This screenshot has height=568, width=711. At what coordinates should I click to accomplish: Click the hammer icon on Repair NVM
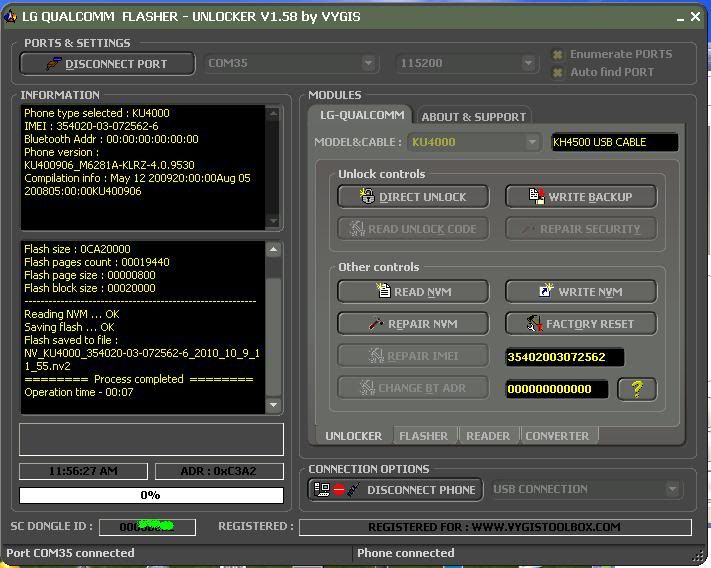click(x=376, y=323)
